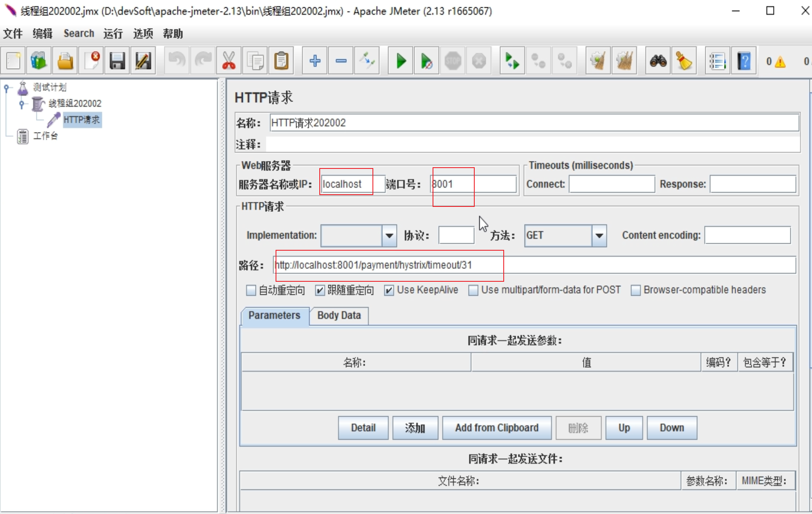The image size is (812, 514).
Task: Open the 运行 menu
Action: [113, 34]
